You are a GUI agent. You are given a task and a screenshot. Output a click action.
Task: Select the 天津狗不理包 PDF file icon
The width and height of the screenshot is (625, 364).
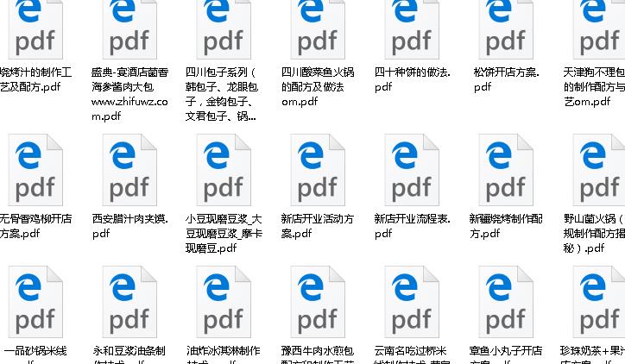pyautogui.click(x=599, y=29)
